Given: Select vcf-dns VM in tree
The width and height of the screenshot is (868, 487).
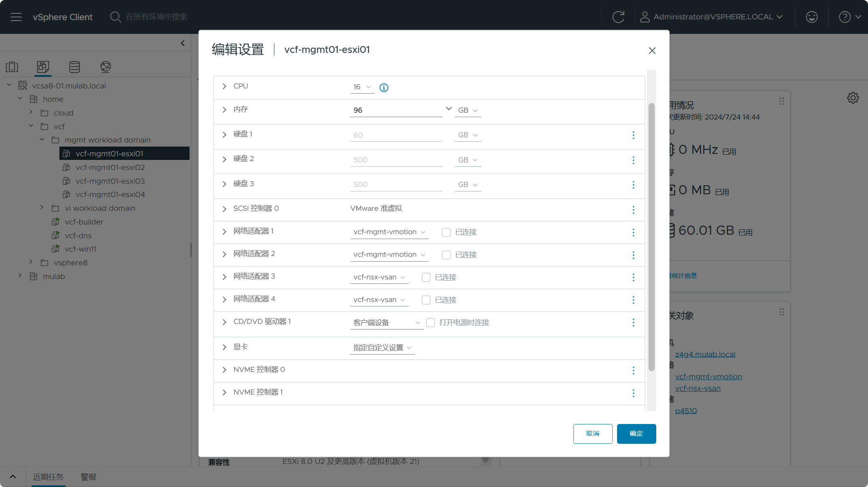Looking at the screenshot, I should [78, 235].
